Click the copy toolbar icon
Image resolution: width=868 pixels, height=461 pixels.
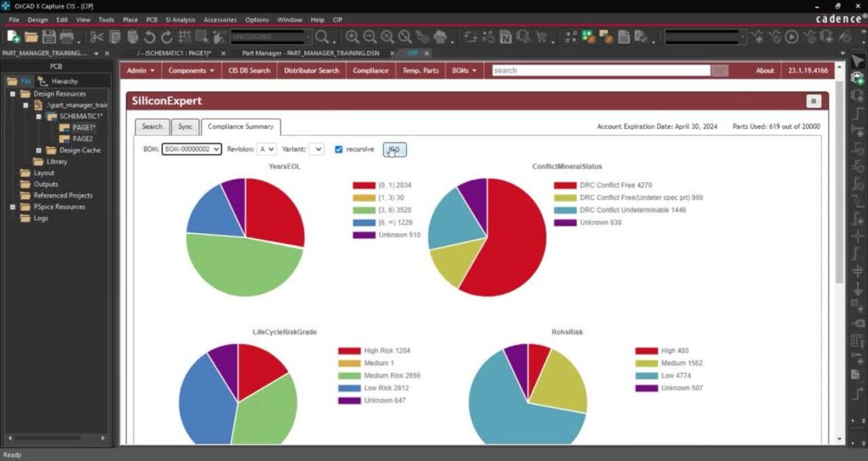click(x=115, y=37)
